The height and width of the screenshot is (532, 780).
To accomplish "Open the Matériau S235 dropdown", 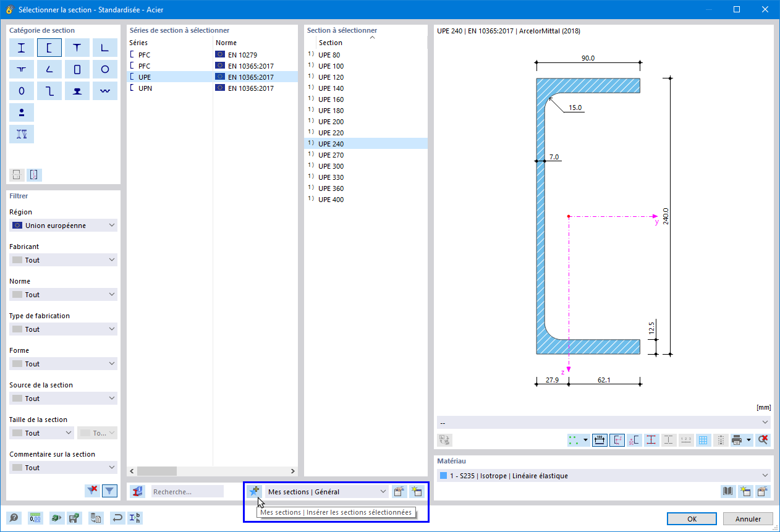I will click(604, 475).
